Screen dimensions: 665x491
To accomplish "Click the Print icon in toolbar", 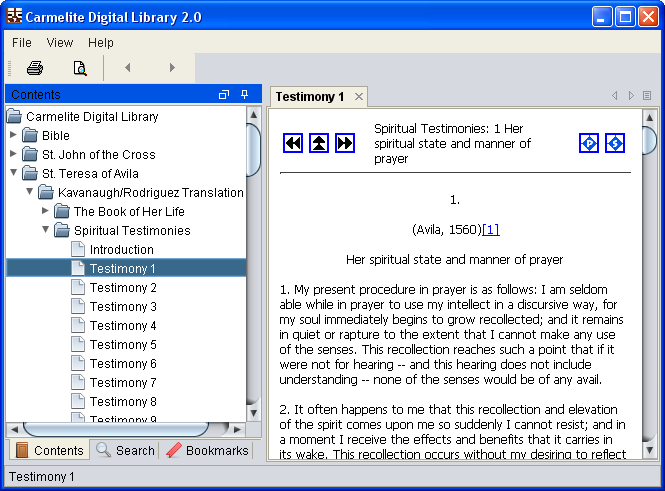I will (35, 68).
